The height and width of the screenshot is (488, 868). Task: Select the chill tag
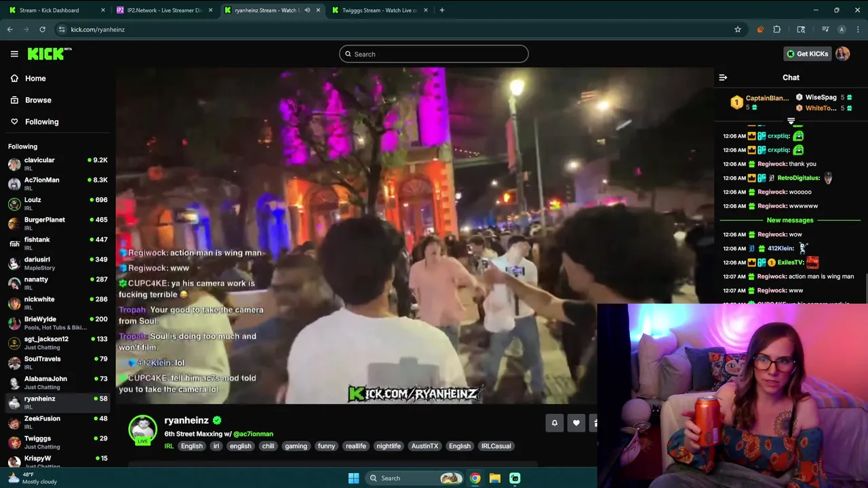pos(268,446)
